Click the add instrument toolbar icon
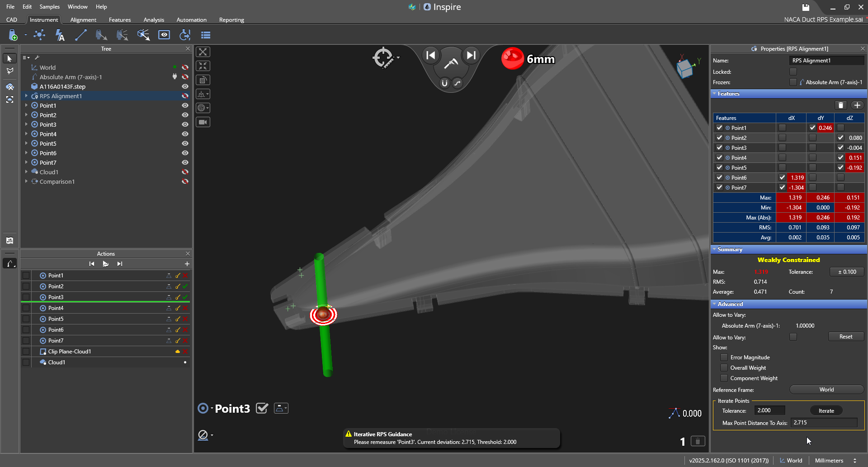 point(13,35)
